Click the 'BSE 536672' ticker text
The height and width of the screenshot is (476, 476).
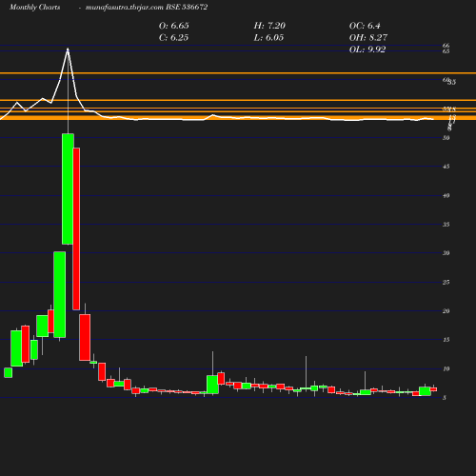(x=187, y=8)
